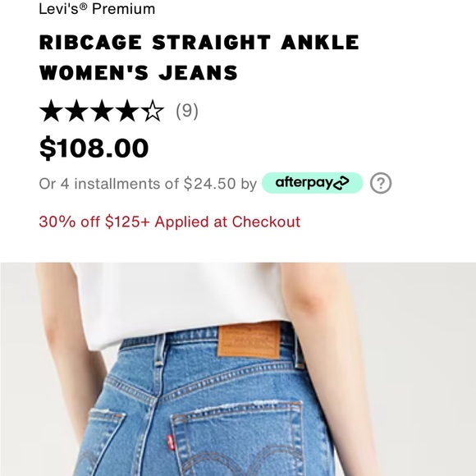Click the first filled rating star

coord(52,111)
